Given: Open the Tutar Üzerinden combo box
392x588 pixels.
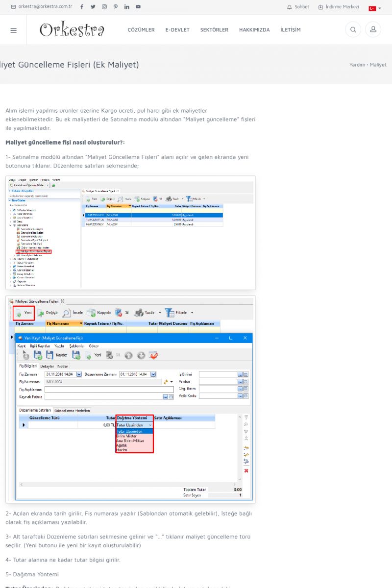Looking at the screenshot, I should pos(134,425).
